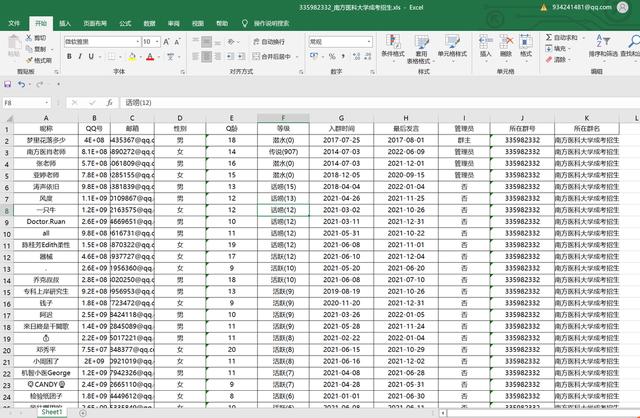The image size is (640, 418).
Task: Click column F header
Action: pyautogui.click(x=283, y=118)
